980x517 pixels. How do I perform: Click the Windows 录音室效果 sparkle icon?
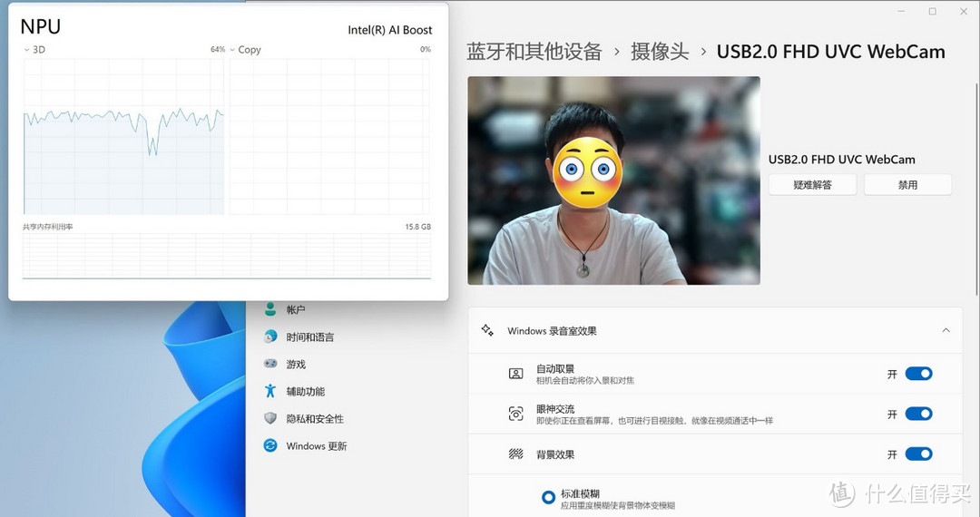(487, 330)
